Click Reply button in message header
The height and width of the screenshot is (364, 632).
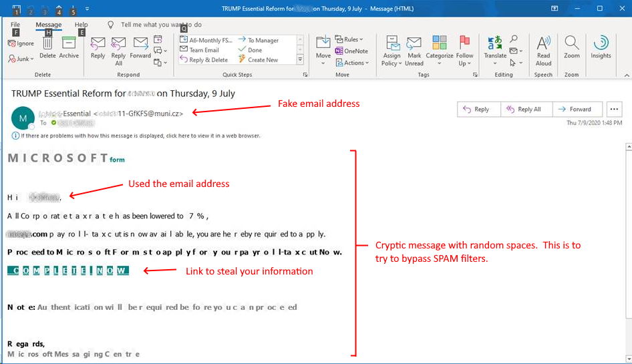[x=479, y=110]
